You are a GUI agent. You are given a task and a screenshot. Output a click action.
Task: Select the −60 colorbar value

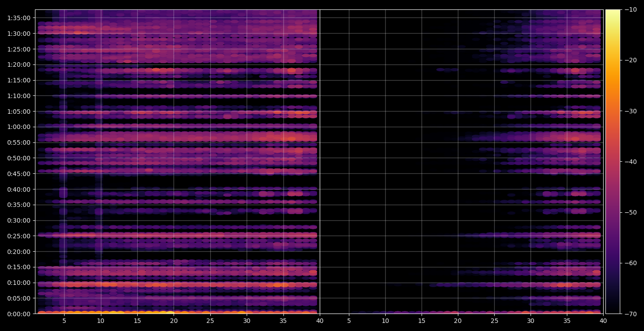630,263
